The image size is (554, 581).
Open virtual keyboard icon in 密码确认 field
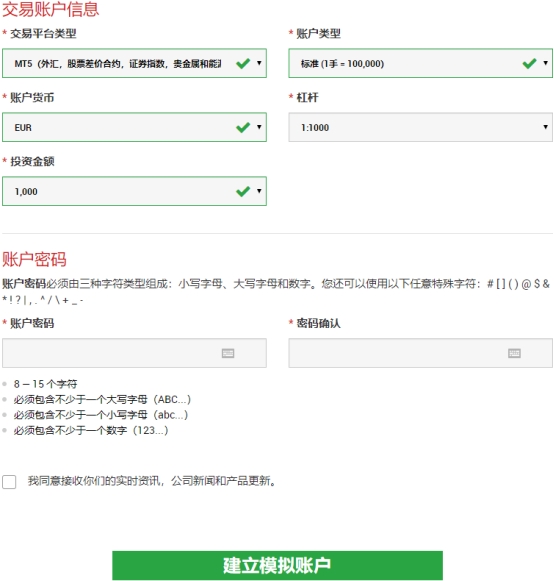coord(514,353)
